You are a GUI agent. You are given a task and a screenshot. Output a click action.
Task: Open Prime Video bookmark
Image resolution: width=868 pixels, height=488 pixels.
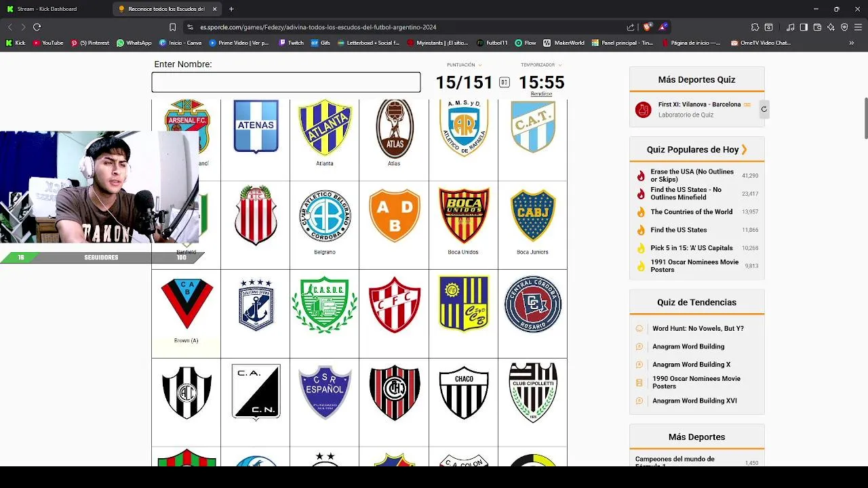coord(239,43)
